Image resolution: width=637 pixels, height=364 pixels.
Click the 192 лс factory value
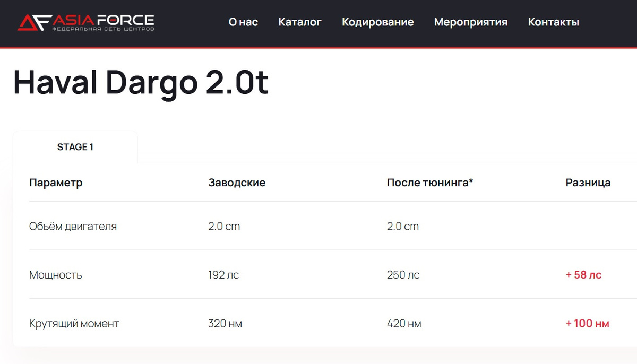(223, 275)
